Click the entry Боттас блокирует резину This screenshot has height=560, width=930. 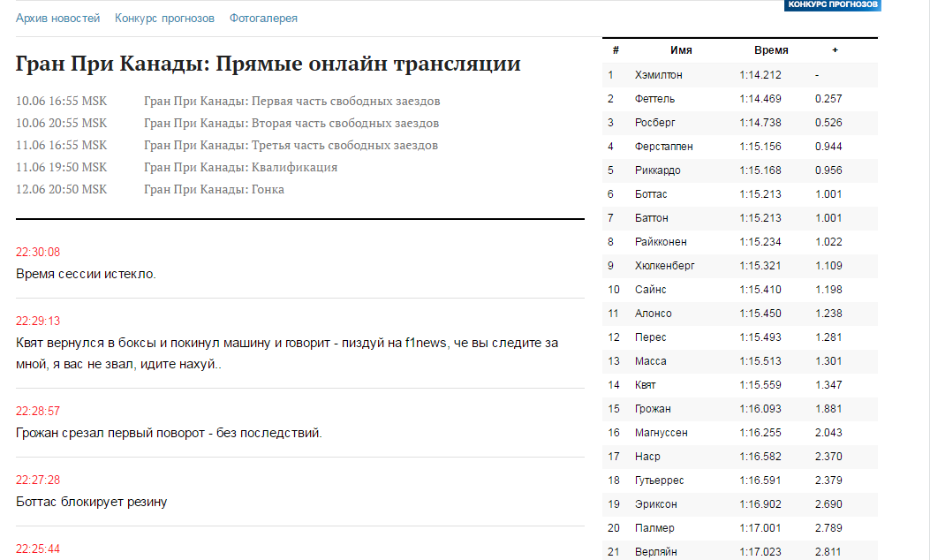click(x=91, y=502)
